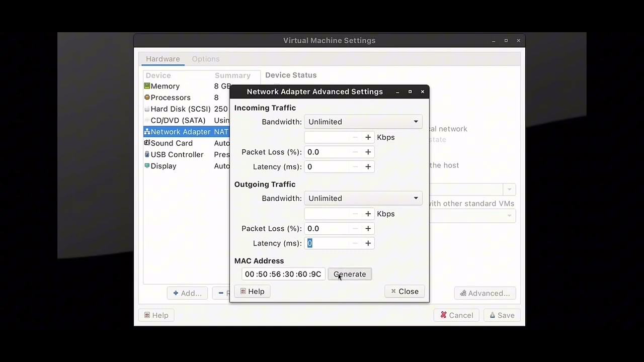Decrease outgoing Packet Loss value
644x362 pixels.
click(355, 228)
